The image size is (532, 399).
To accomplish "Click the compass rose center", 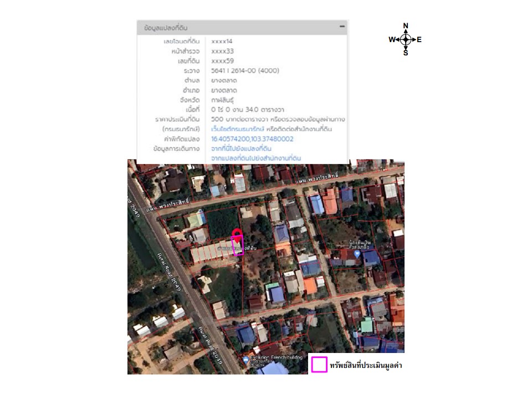I will coord(406,39).
